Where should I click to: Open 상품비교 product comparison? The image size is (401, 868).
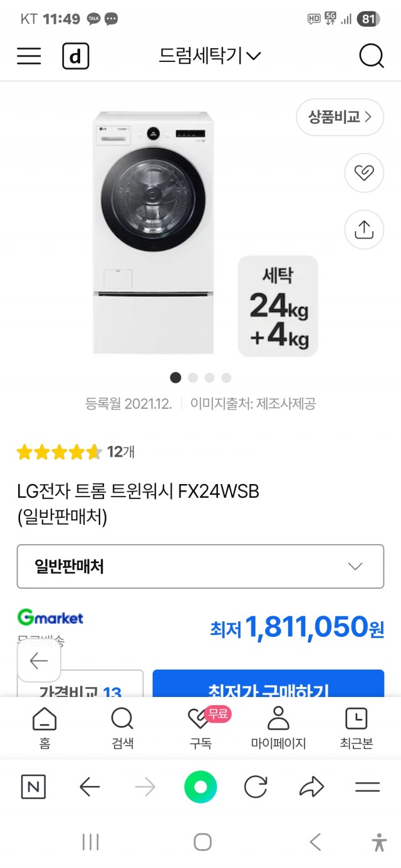(x=340, y=116)
